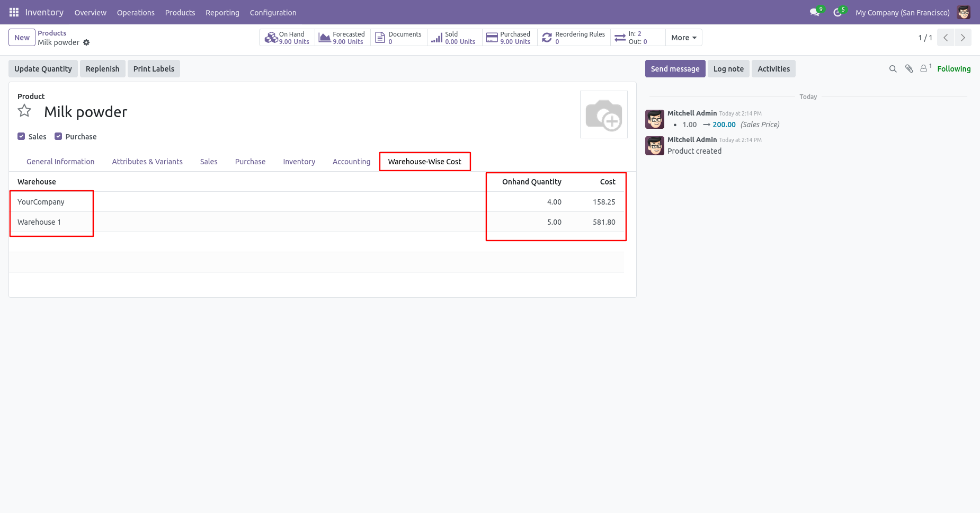Open the activities clock icon
This screenshot has width=980, height=513.
[838, 12]
